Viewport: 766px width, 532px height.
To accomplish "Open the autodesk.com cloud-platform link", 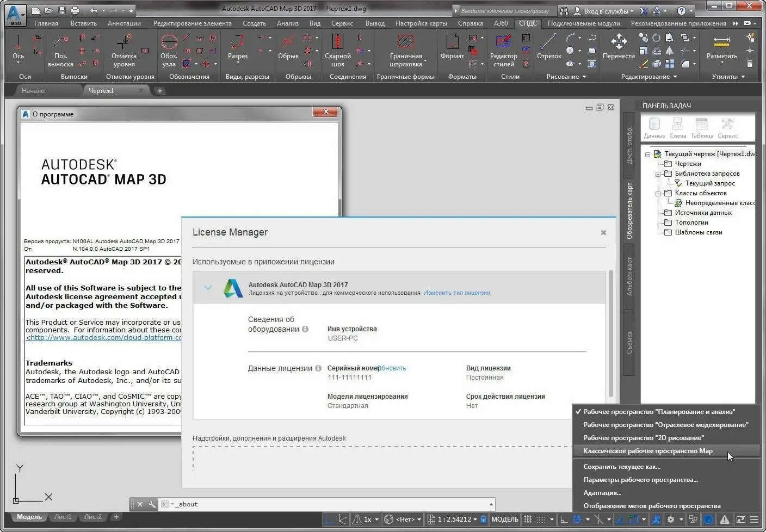I will [103, 337].
